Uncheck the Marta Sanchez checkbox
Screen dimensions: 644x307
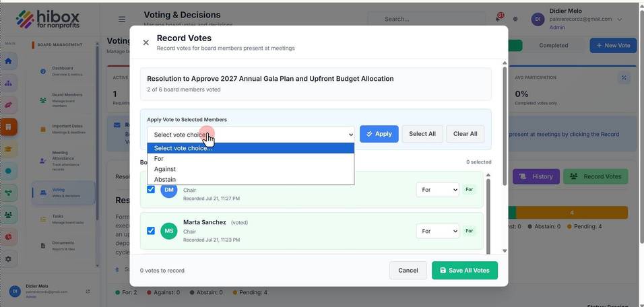tap(151, 231)
